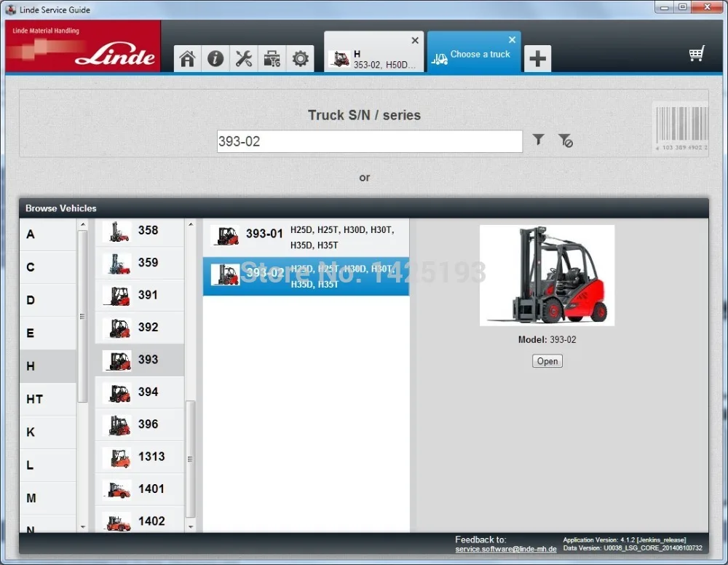
Task: Select the 393-02 model row
Action: [x=306, y=276]
